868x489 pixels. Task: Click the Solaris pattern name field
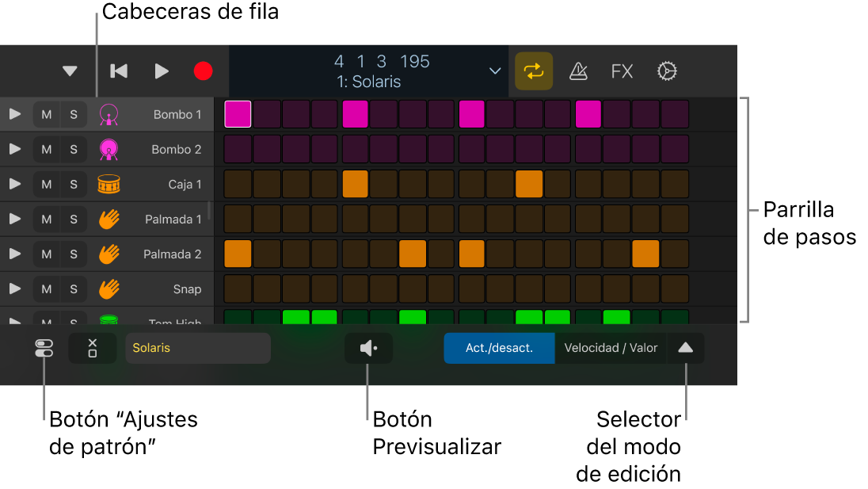pos(198,348)
